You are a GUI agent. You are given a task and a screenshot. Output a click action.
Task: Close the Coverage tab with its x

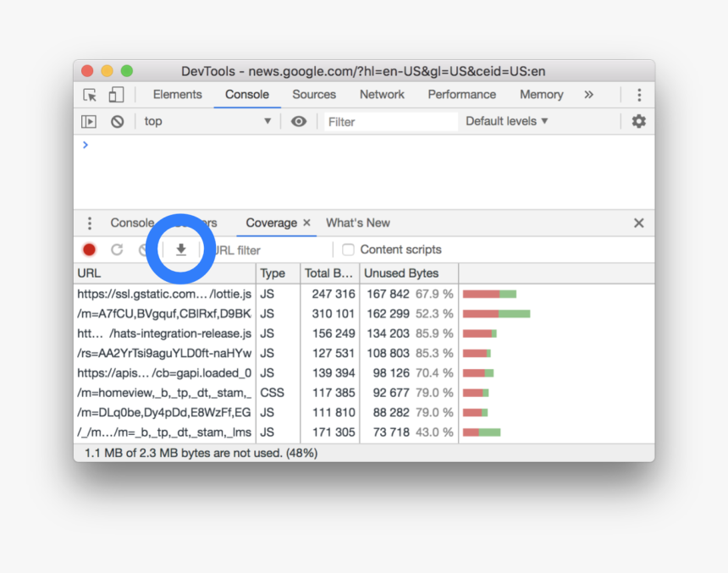306,223
